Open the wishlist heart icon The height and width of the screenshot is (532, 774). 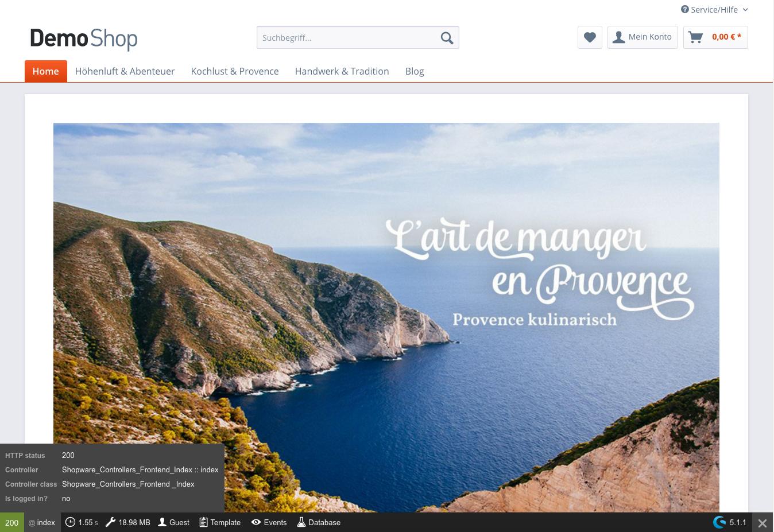[590, 37]
